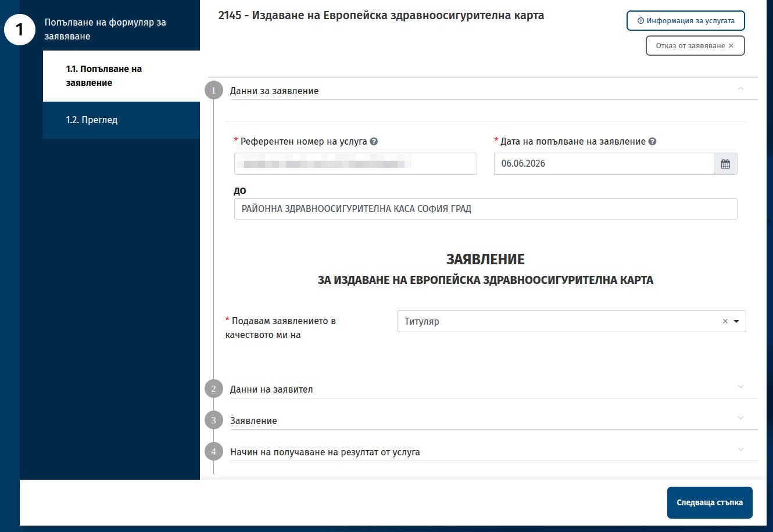Click the Следваща стъпка button
This screenshot has width=773, height=532.
coord(710,502)
